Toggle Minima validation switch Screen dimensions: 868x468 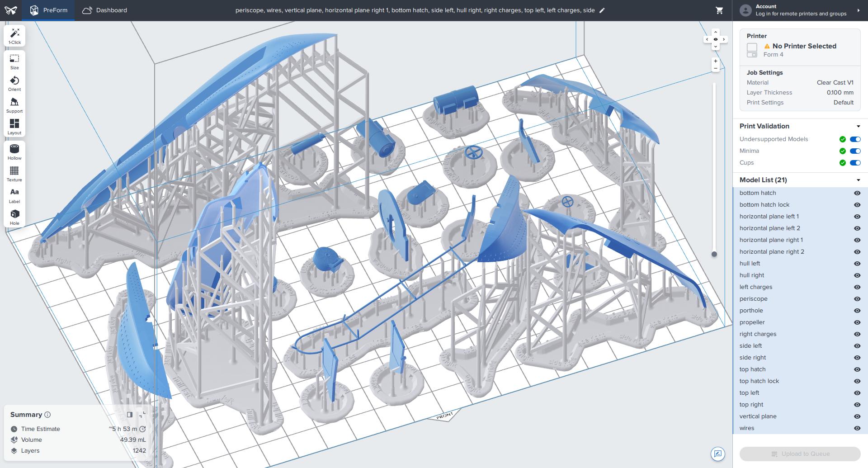[855, 151]
